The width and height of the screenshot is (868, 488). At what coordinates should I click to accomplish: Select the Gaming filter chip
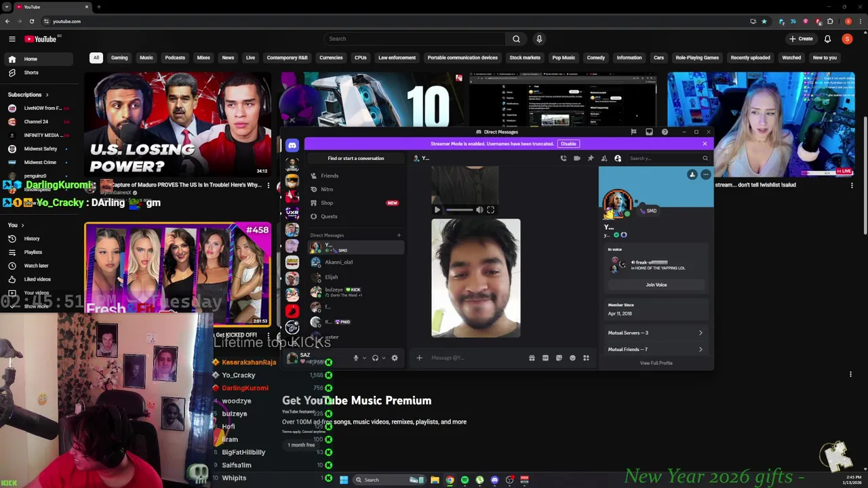tap(119, 58)
